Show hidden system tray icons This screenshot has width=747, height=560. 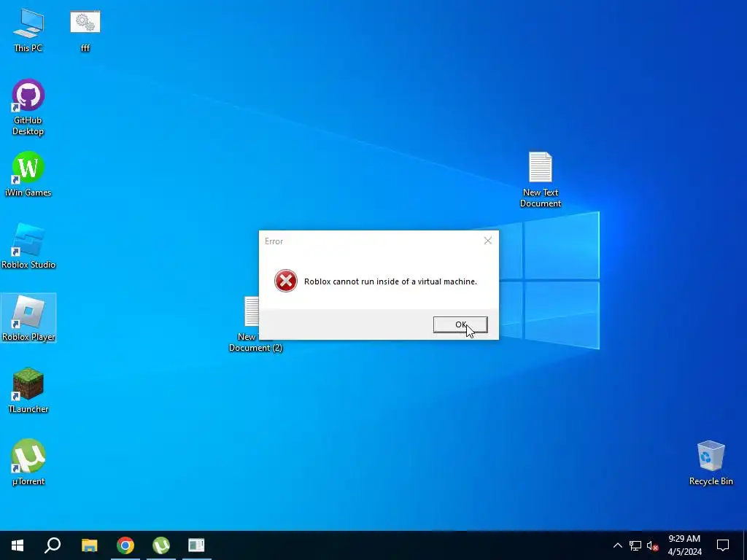tap(617, 545)
